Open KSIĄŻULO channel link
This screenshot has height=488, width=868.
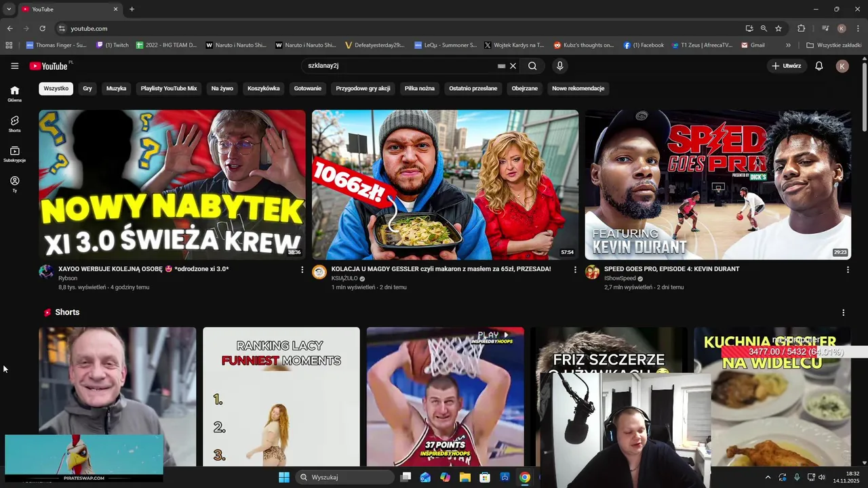click(344, 279)
